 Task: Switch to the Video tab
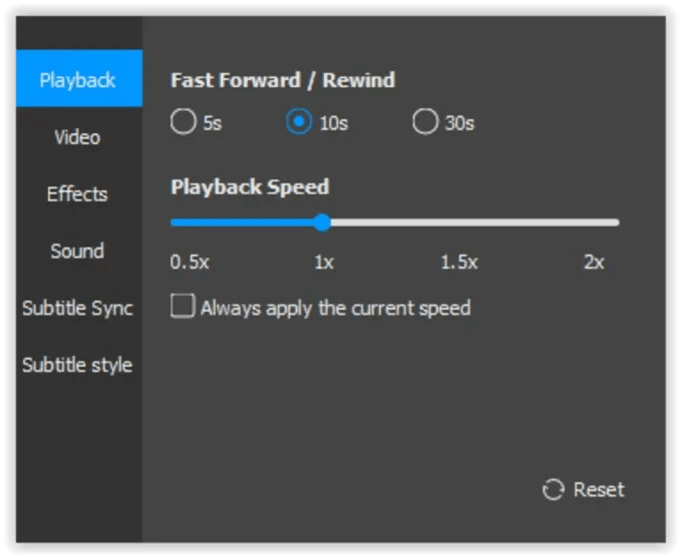[79, 137]
